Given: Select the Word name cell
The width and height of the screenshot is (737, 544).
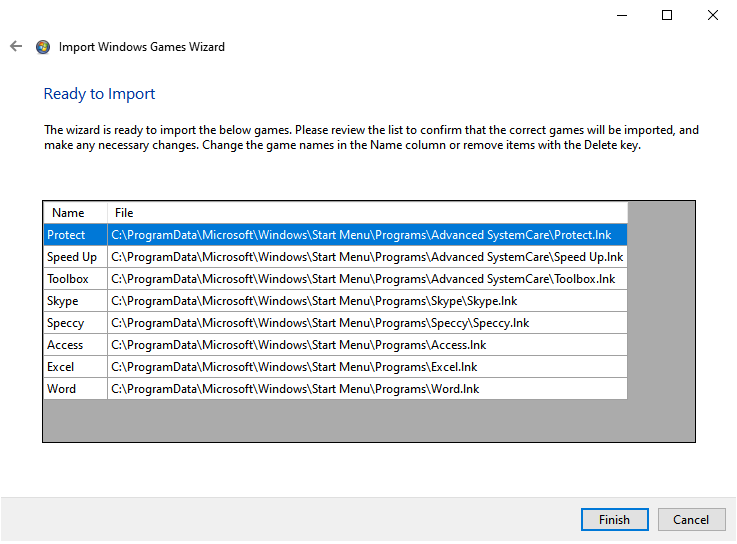Looking at the screenshot, I should point(75,389).
